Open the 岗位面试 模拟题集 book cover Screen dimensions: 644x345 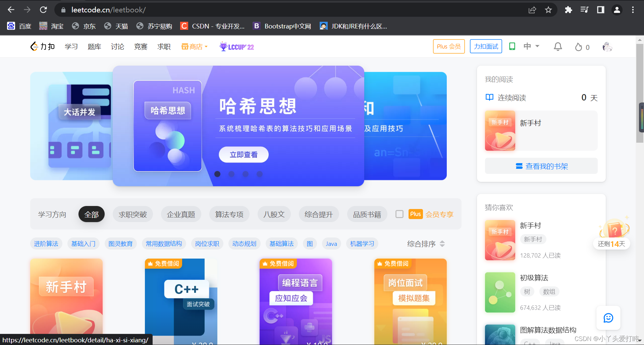pos(411,301)
